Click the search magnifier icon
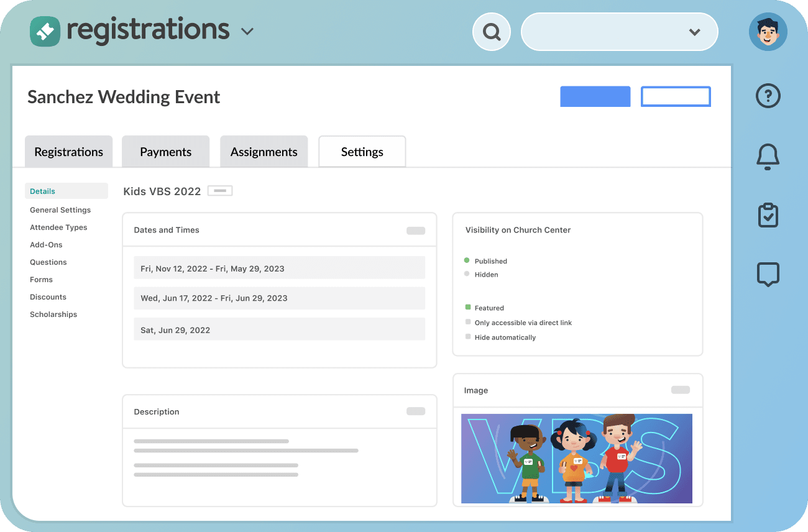 tap(491, 31)
